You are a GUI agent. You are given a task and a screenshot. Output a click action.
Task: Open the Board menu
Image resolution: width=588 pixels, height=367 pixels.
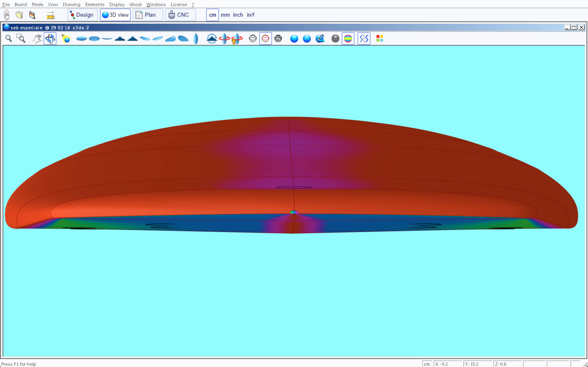(x=21, y=4)
